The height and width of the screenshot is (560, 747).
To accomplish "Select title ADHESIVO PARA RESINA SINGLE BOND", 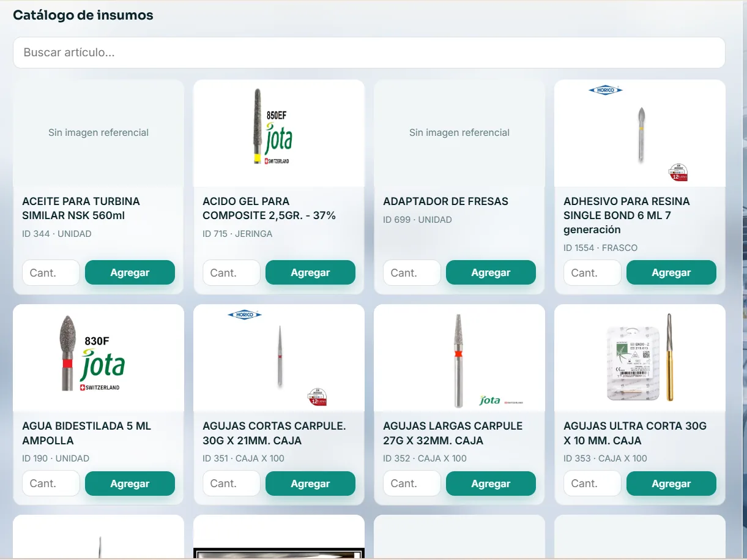I will [x=626, y=215].
